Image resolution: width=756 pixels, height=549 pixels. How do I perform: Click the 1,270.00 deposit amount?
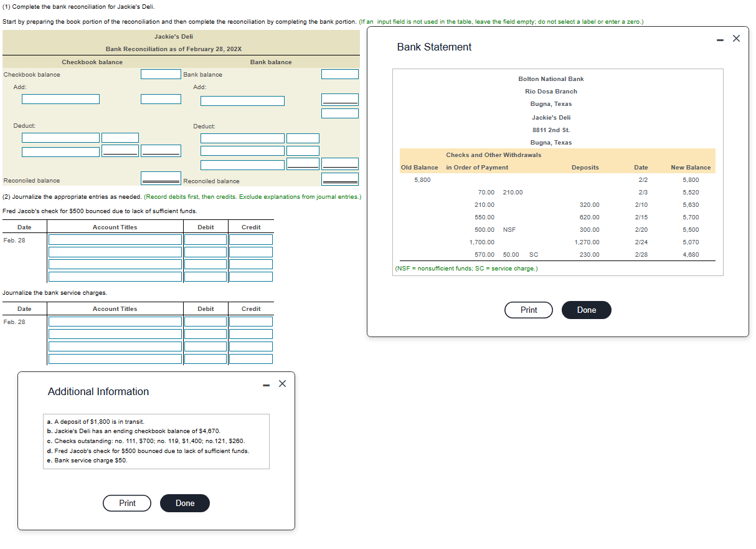[587, 242]
